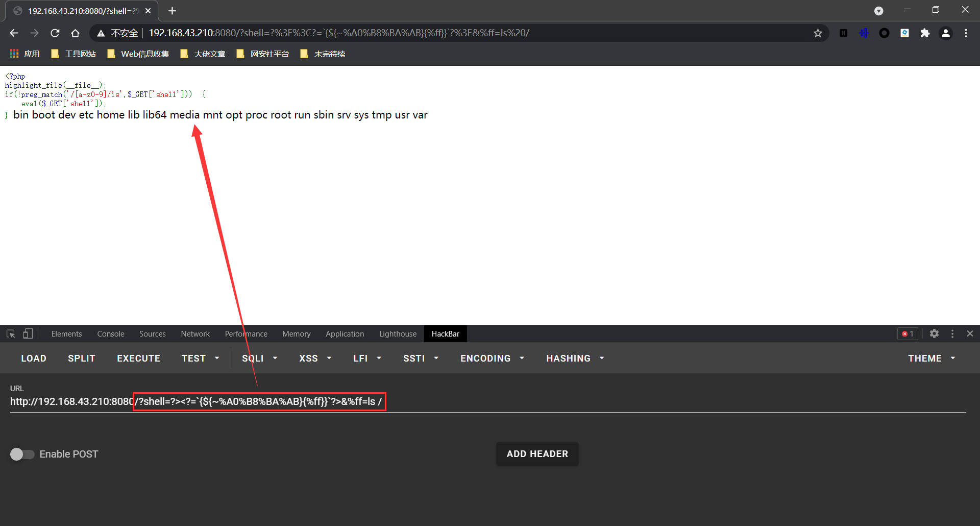
Task: Switch to the Performance tab
Action: tap(246, 334)
